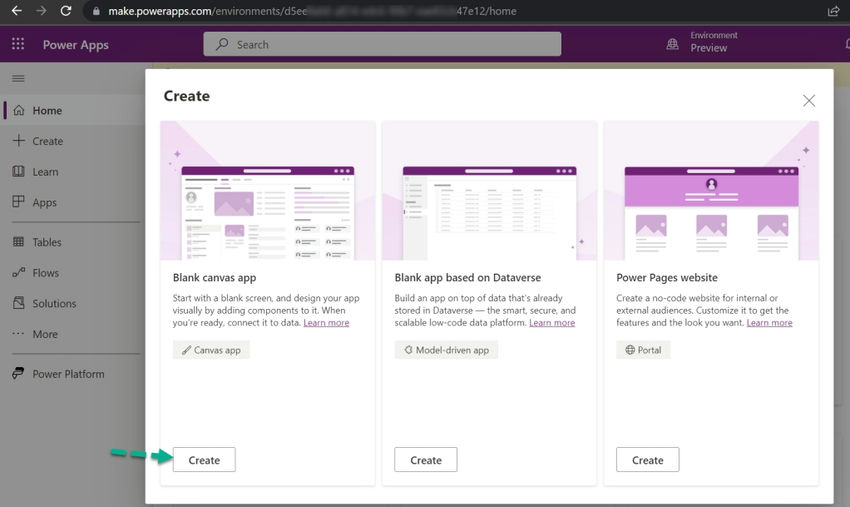Open Learn more under Blank canvas app

[x=326, y=323]
